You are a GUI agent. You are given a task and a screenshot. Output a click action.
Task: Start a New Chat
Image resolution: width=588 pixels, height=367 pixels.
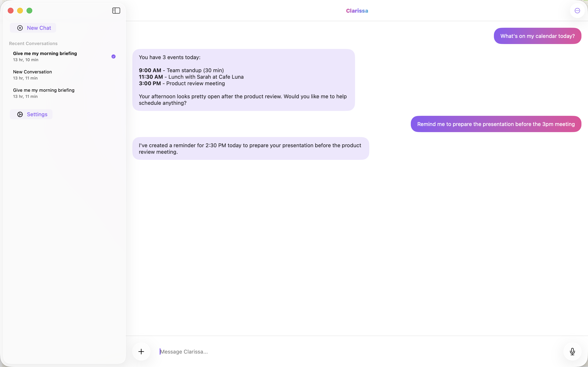(33, 28)
